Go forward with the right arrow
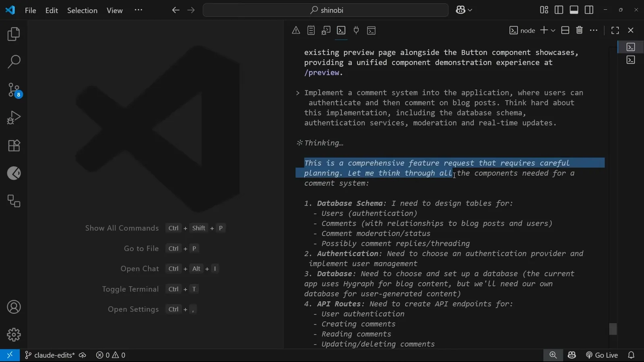The width and height of the screenshot is (644, 362). point(191,10)
